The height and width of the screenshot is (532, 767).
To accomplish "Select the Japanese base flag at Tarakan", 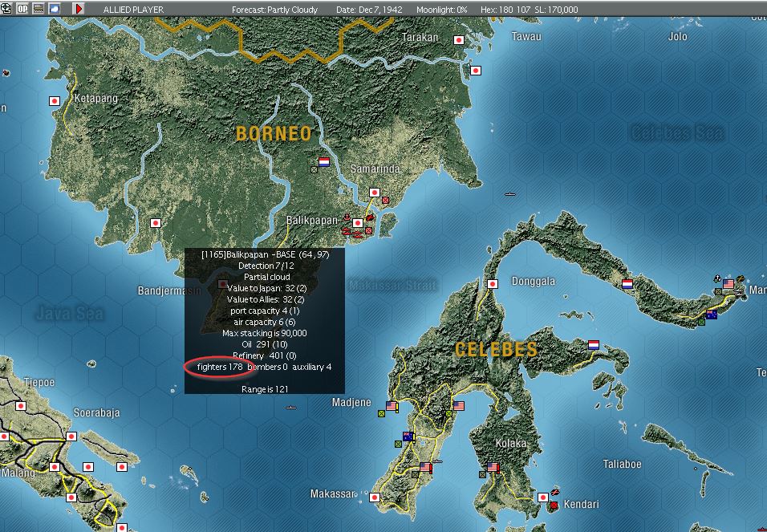I will tap(459, 40).
